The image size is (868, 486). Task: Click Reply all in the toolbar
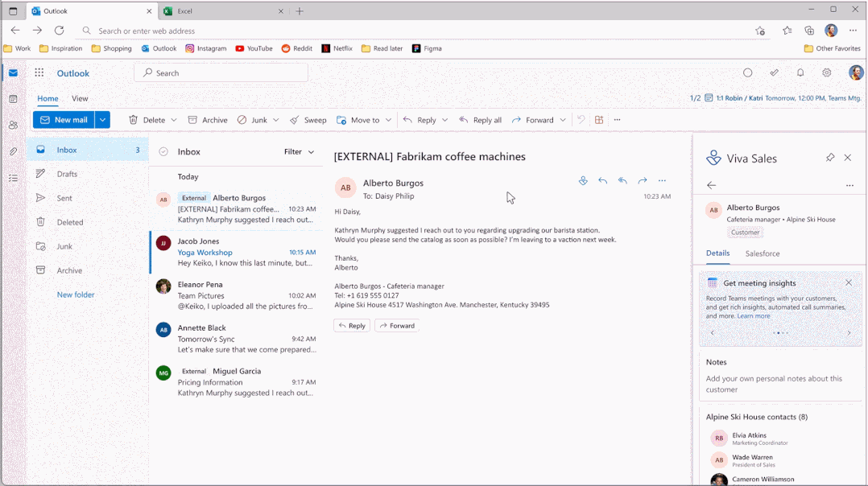point(480,120)
